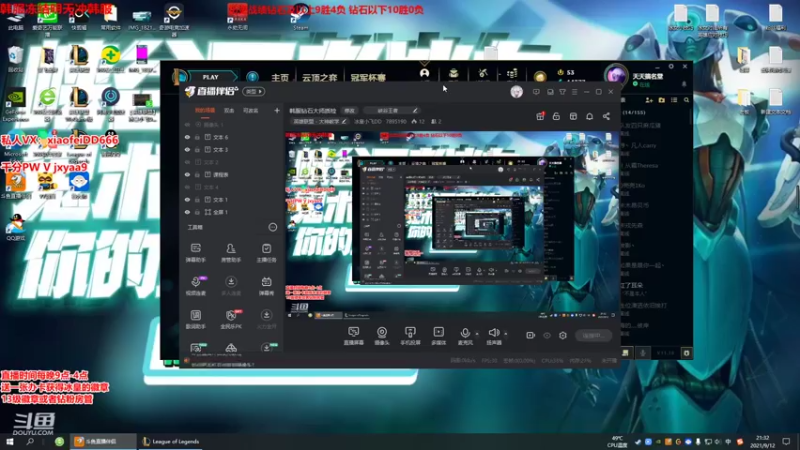Open the speaker volume dropdown arrow
Viewport: 800px width, 450px height.
coord(506,334)
